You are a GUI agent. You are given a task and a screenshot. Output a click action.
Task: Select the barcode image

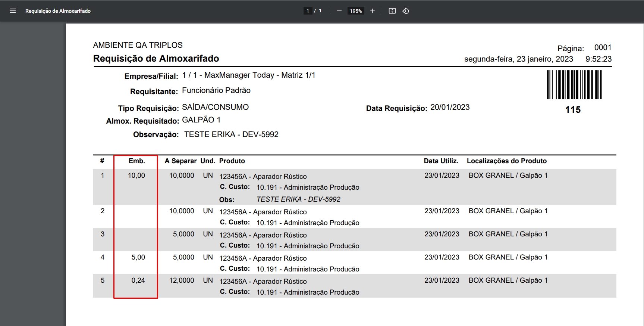pos(574,85)
